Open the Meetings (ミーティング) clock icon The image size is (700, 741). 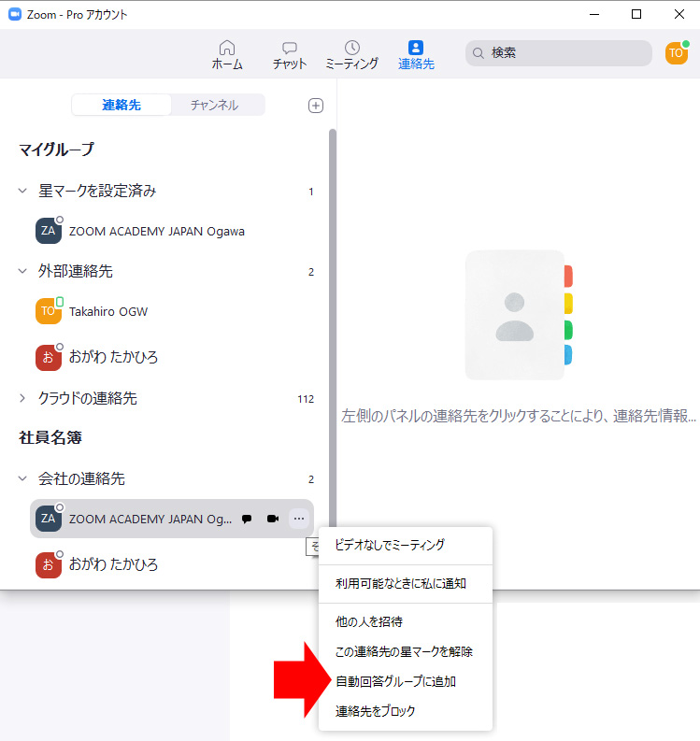tap(351, 48)
